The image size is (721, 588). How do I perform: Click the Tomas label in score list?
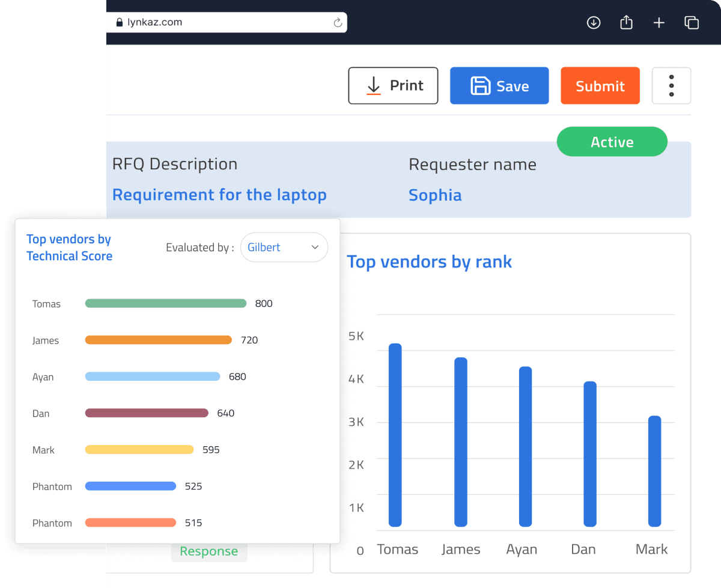(46, 304)
